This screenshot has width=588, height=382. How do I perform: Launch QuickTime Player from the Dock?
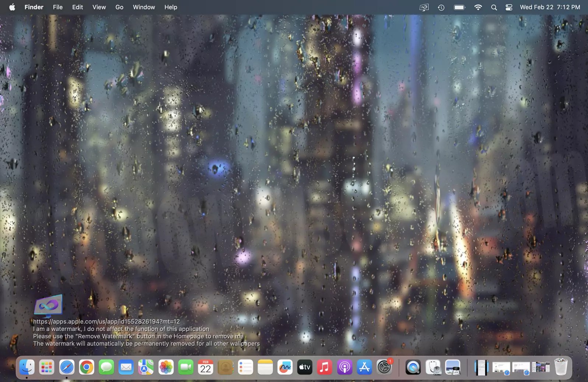coord(413,367)
